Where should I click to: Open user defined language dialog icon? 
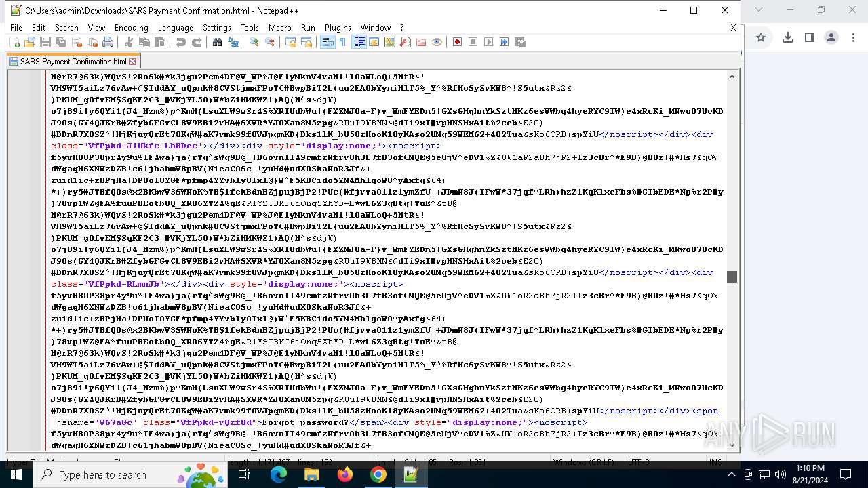pyautogui.click(x=374, y=42)
